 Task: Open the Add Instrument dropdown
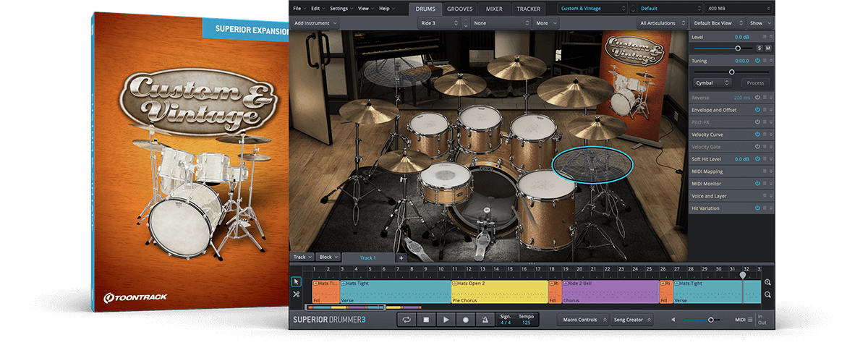(x=315, y=23)
